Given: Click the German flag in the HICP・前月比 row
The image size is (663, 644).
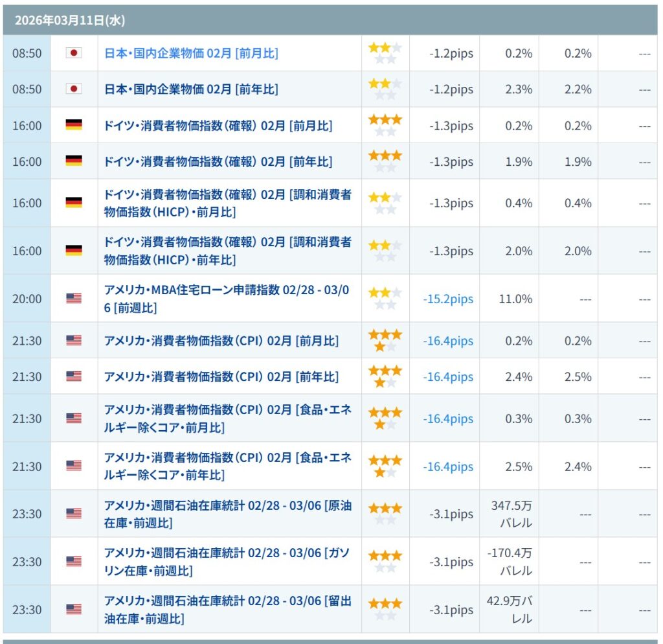Looking at the screenshot, I should [x=74, y=203].
